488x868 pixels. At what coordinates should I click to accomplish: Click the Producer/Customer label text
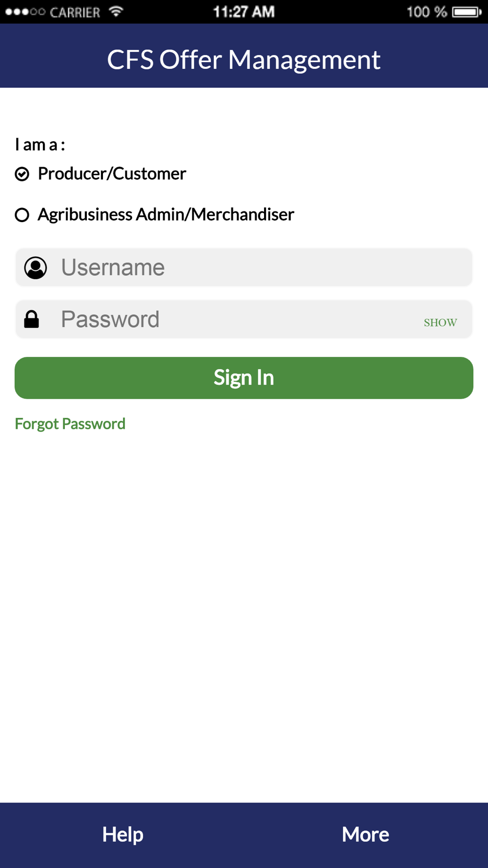(112, 173)
